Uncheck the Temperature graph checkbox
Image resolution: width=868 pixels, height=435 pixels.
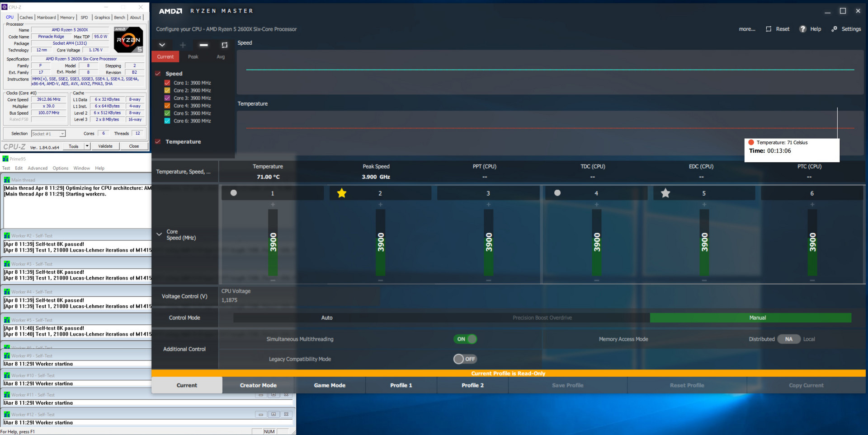pyautogui.click(x=158, y=141)
